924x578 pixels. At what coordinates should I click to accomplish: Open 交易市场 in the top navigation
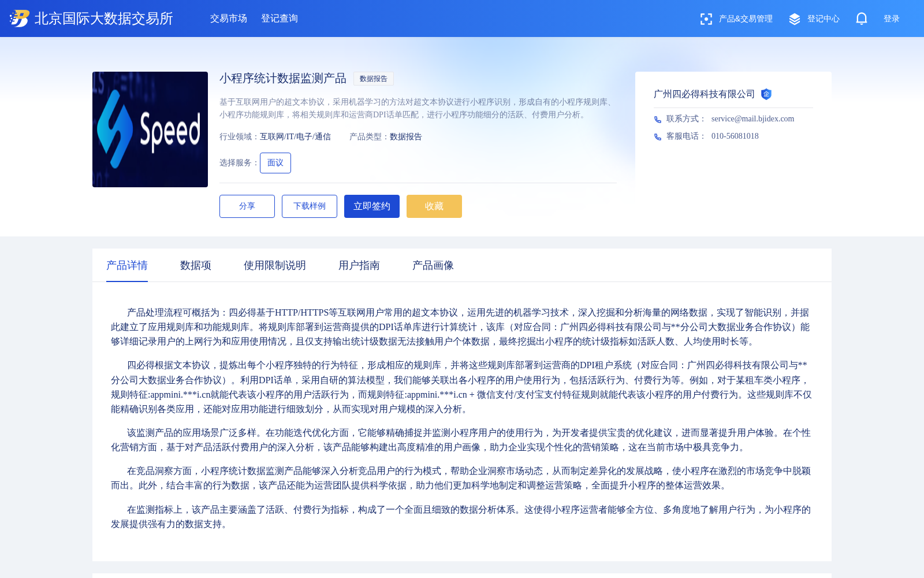[229, 18]
